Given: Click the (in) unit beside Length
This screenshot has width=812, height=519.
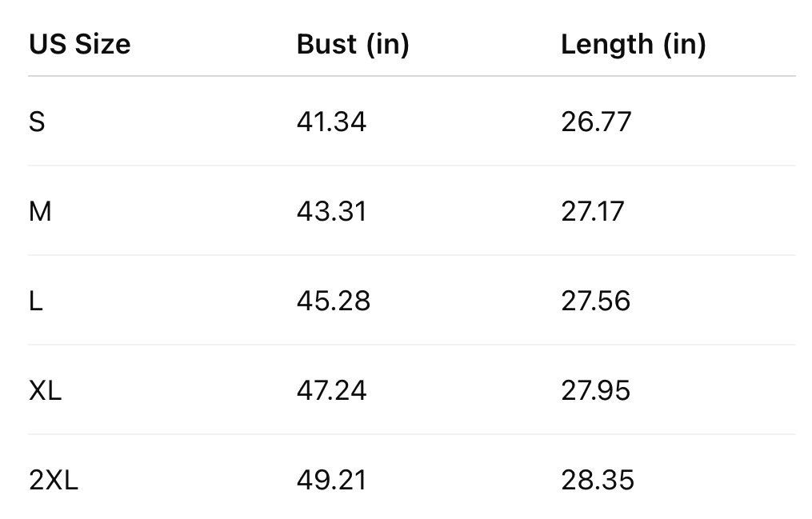Looking at the screenshot, I should coord(684,44).
